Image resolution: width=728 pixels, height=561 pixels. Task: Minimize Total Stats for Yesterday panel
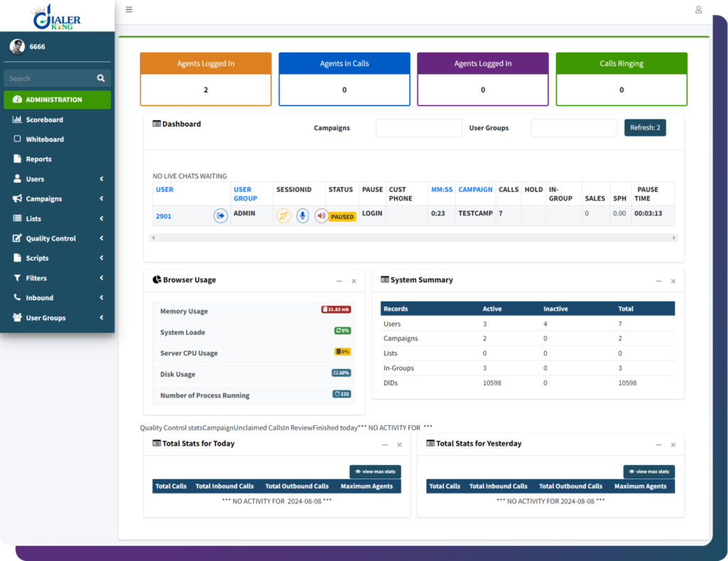click(x=658, y=445)
